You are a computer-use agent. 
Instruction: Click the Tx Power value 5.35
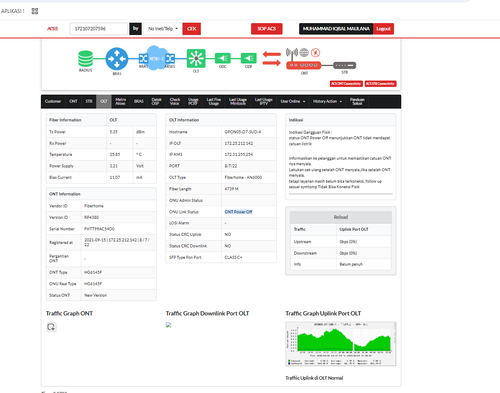[x=114, y=132]
